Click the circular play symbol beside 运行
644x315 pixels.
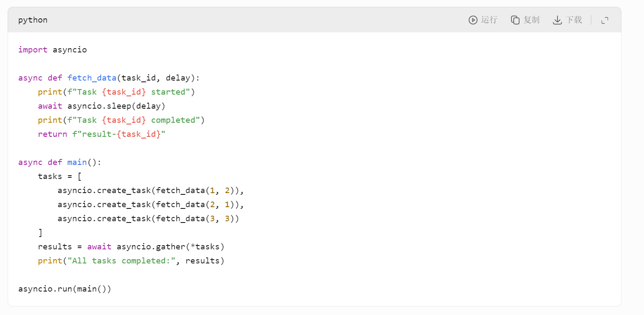tap(473, 20)
